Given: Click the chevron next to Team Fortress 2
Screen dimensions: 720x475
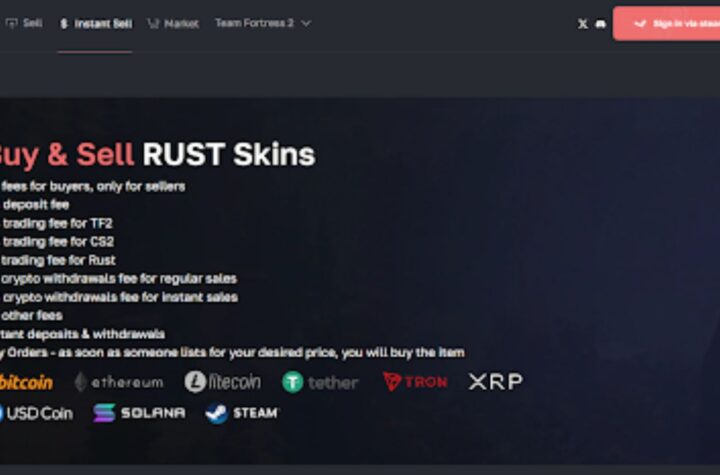Looking at the screenshot, I should (306, 23).
